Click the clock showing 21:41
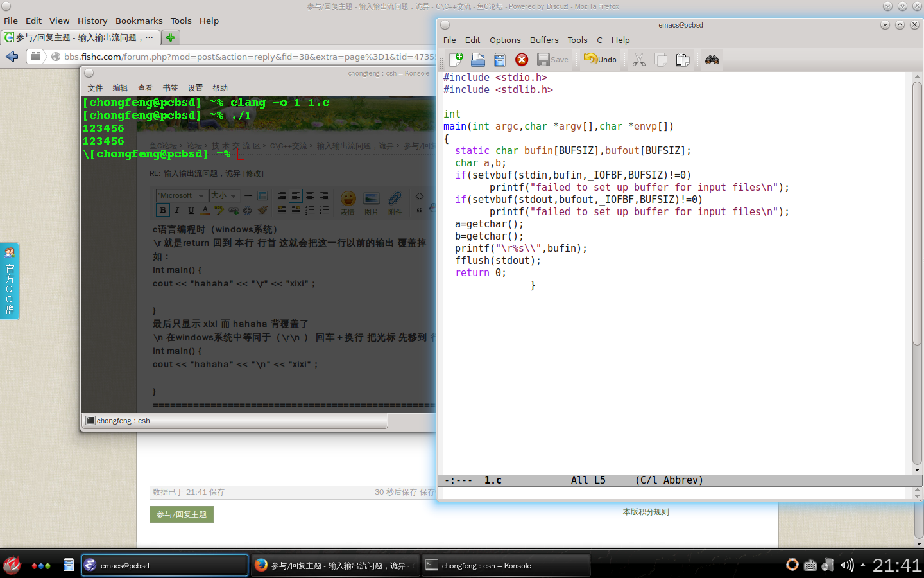The height and width of the screenshot is (578, 924). pos(897,565)
